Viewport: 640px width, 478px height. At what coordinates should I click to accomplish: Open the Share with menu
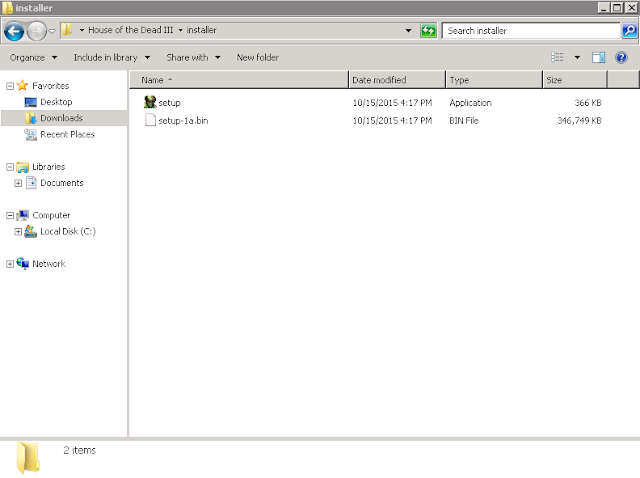(193, 58)
